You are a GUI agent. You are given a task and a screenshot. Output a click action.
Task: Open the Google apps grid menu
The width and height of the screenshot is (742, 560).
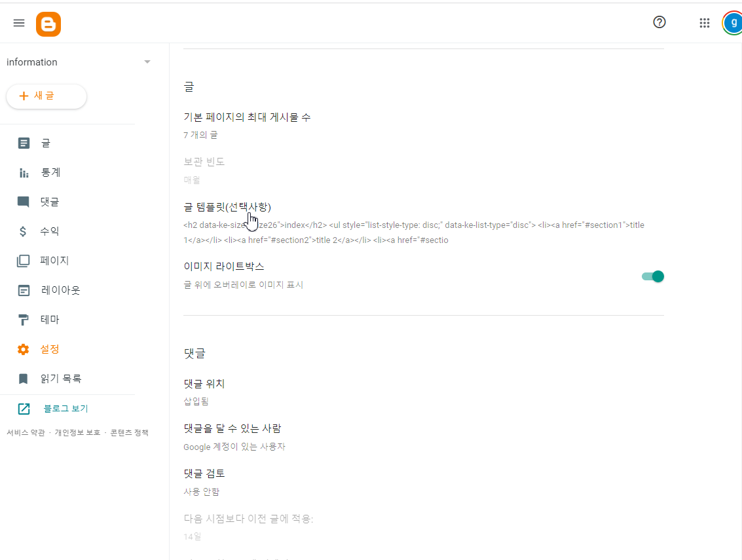tap(704, 22)
